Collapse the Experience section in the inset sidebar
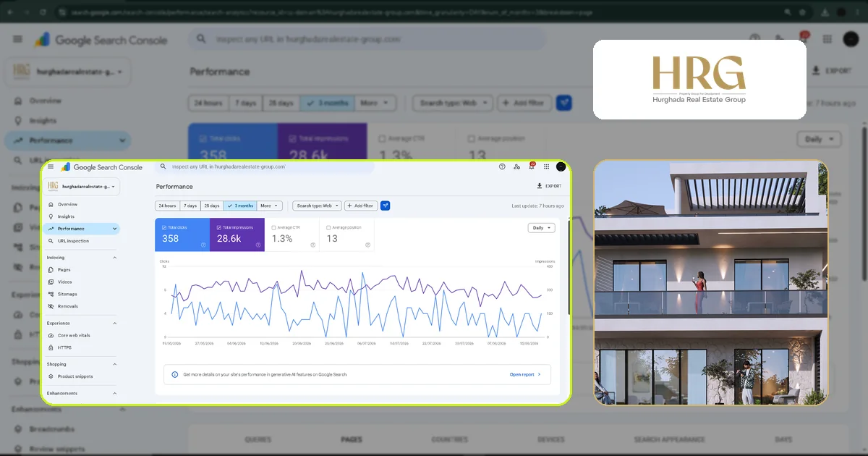Screen dimensions: 868x456 pos(114,324)
